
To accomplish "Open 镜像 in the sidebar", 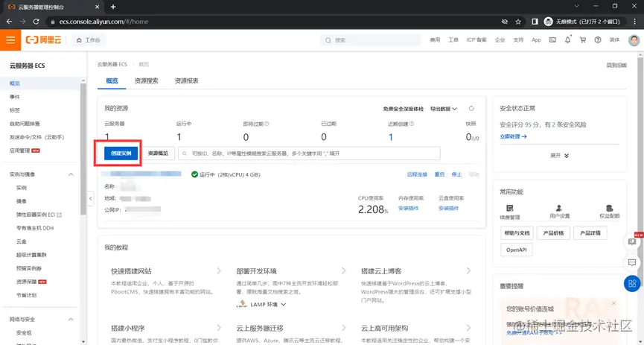I will 22,201.
